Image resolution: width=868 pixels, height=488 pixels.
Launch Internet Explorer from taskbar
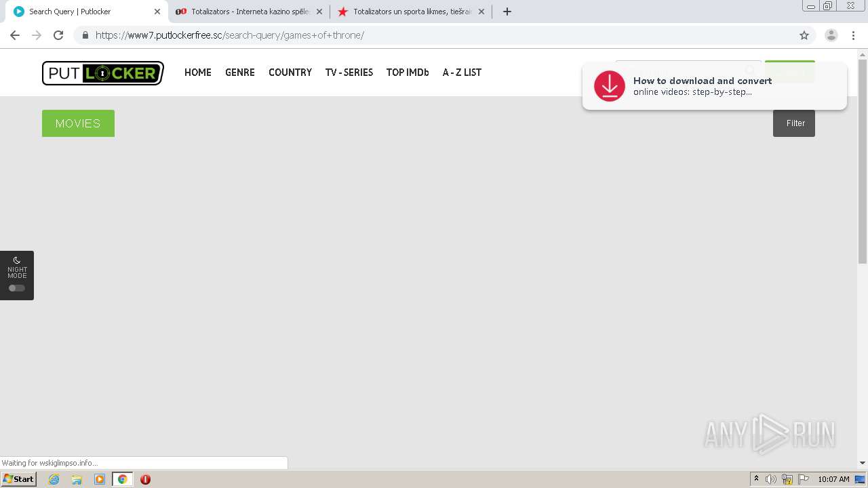54,479
